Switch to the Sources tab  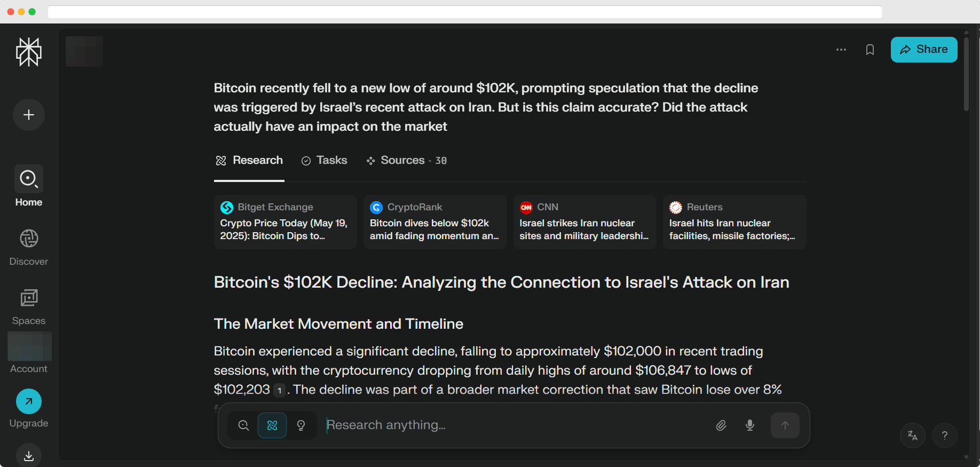point(406,161)
